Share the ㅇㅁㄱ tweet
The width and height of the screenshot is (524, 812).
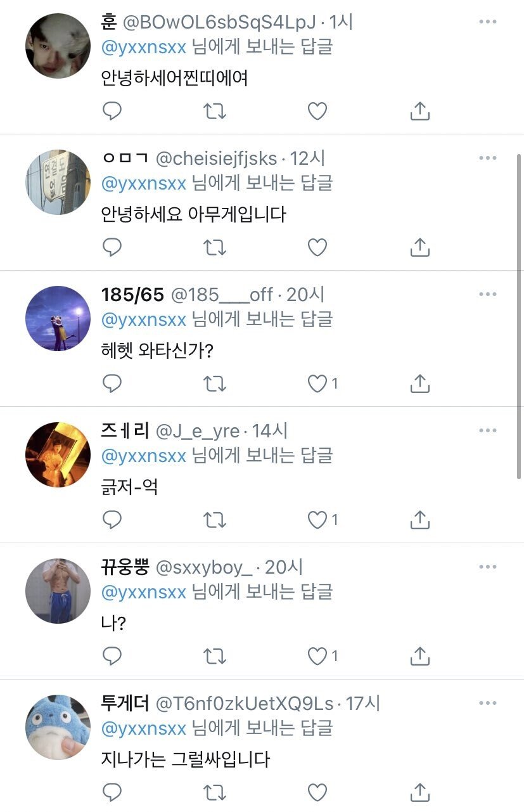click(420, 248)
